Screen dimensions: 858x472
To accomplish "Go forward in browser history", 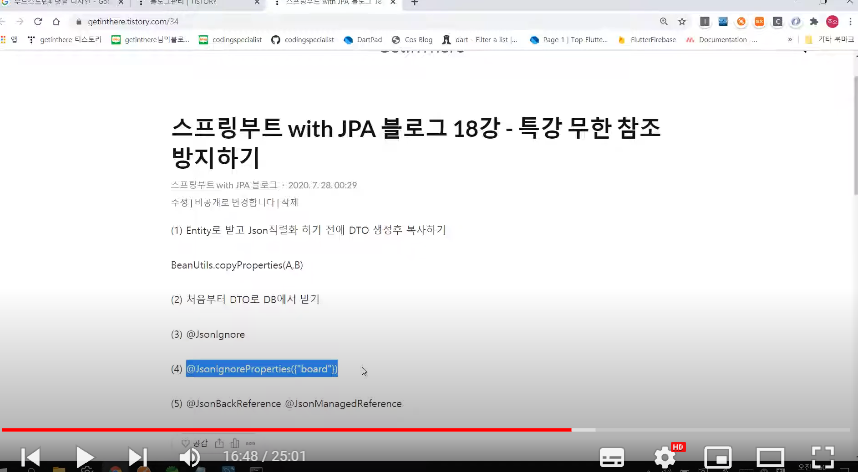I will pyautogui.click(x=20, y=21).
